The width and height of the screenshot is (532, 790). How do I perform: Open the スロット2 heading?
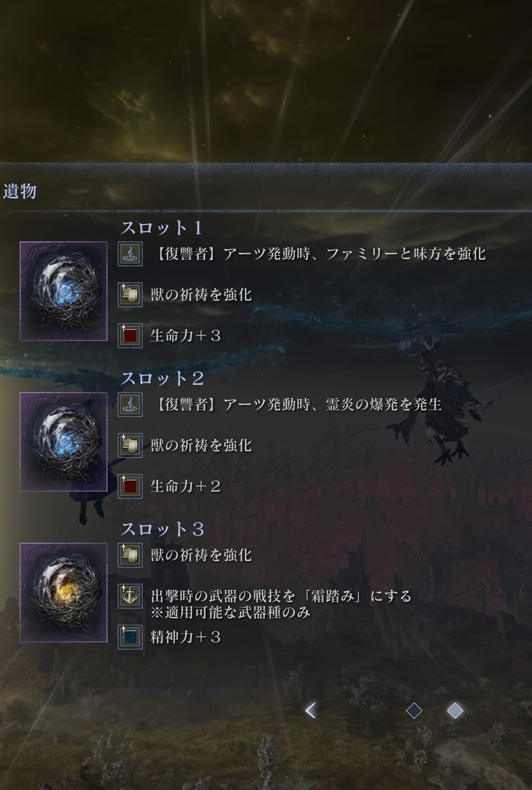(x=162, y=379)
